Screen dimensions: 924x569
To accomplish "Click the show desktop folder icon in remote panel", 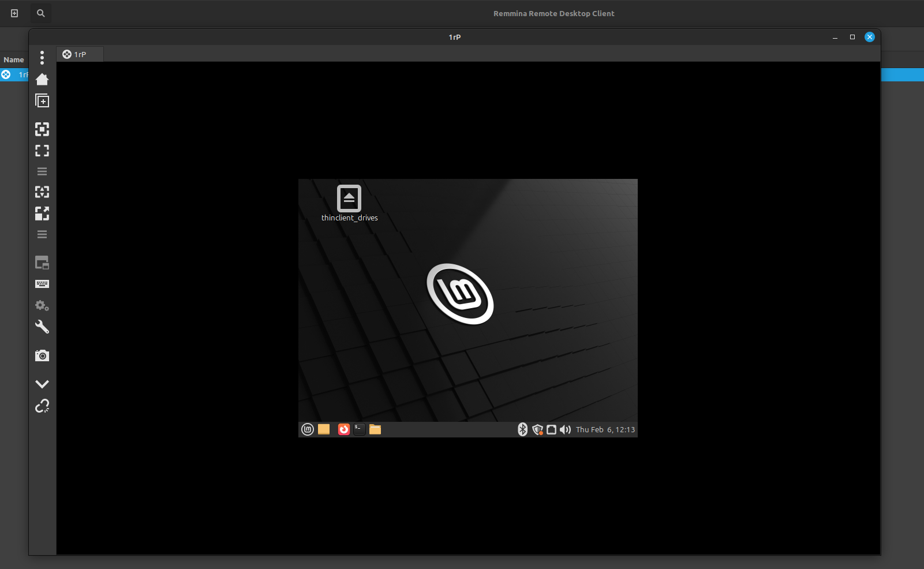I will 324,429.
